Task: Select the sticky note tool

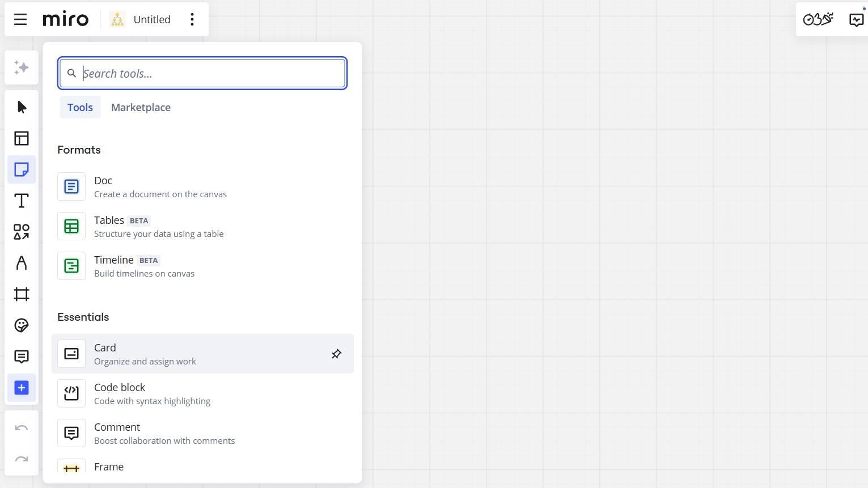Action: click(x=22, y=169)
